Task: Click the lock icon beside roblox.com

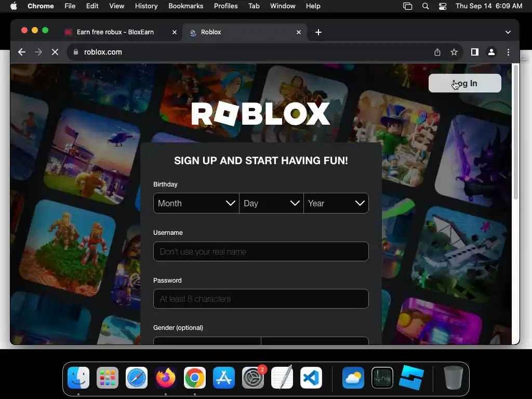Action: click(76, 52)
